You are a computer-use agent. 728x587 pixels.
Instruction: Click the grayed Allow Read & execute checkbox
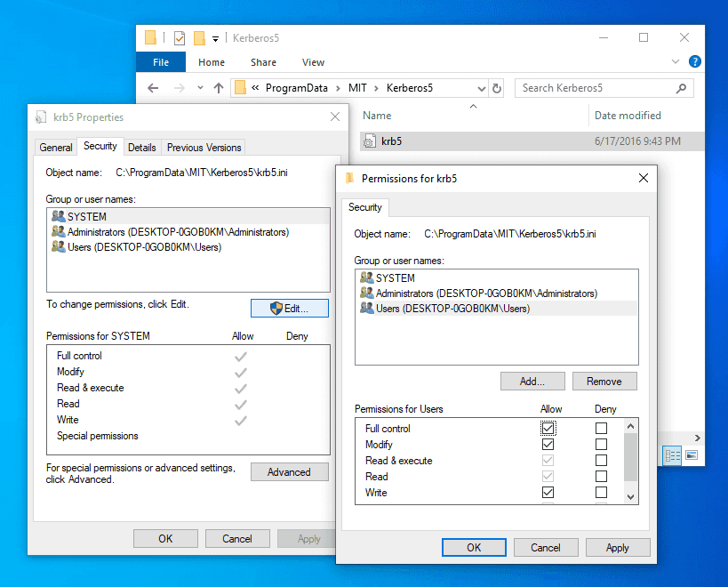pyautogui.click(x=548, y=460)
